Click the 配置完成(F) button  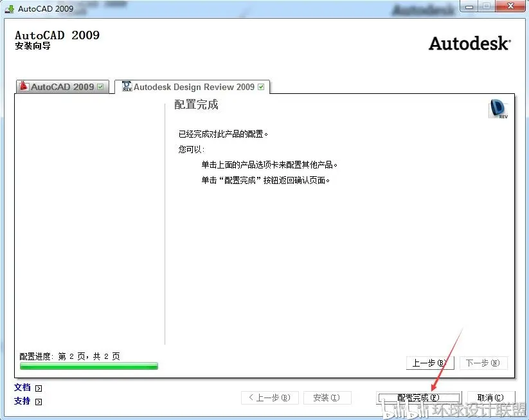[418, 397]
